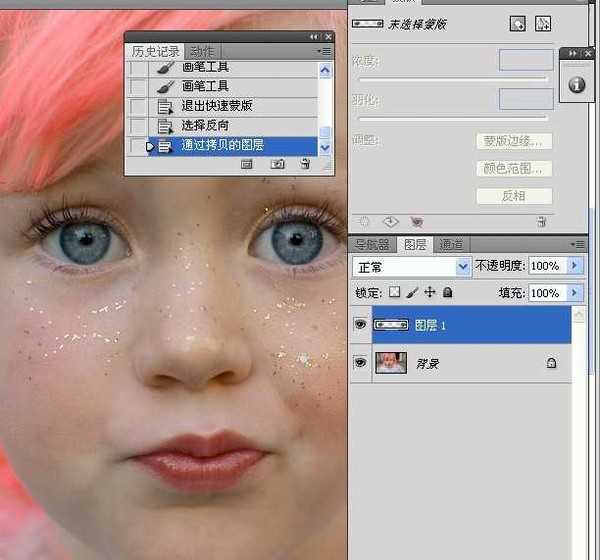This screenshot has height=560, width=600.
Task: Add a vector mask in Masks panel
Action: [543, 23]
